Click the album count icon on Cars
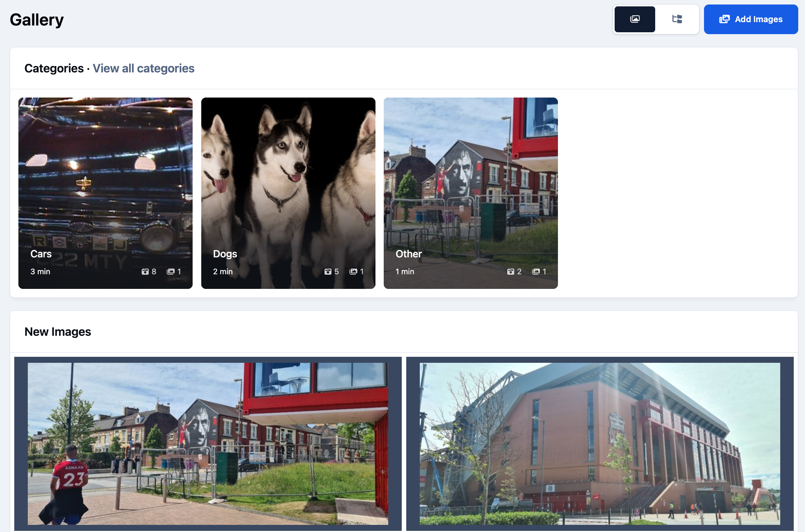 [x=170, y=272]
